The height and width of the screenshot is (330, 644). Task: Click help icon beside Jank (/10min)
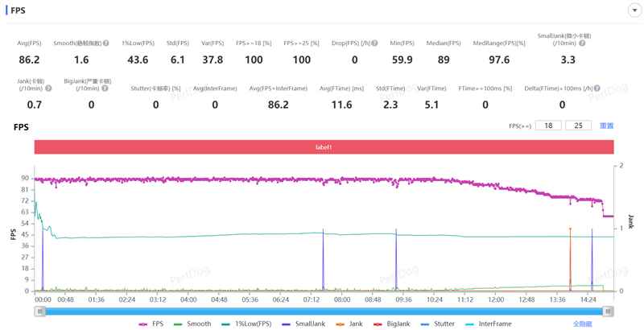[x=48, y=89]
